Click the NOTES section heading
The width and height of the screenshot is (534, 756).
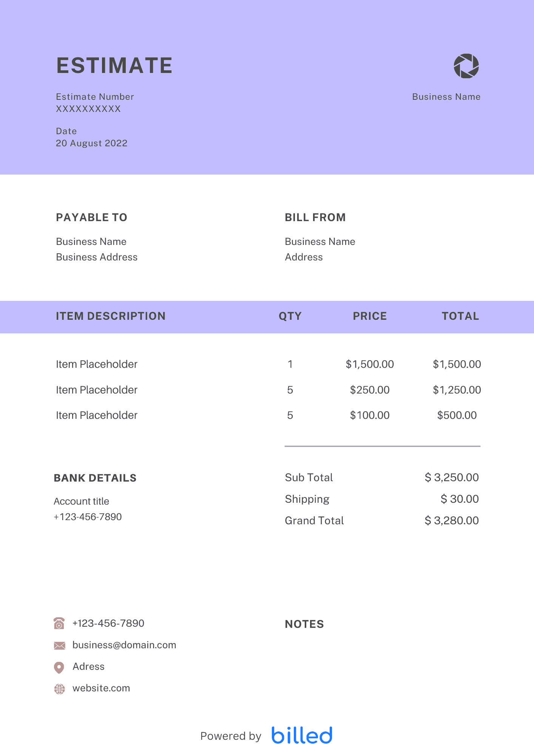click(304, 624)
